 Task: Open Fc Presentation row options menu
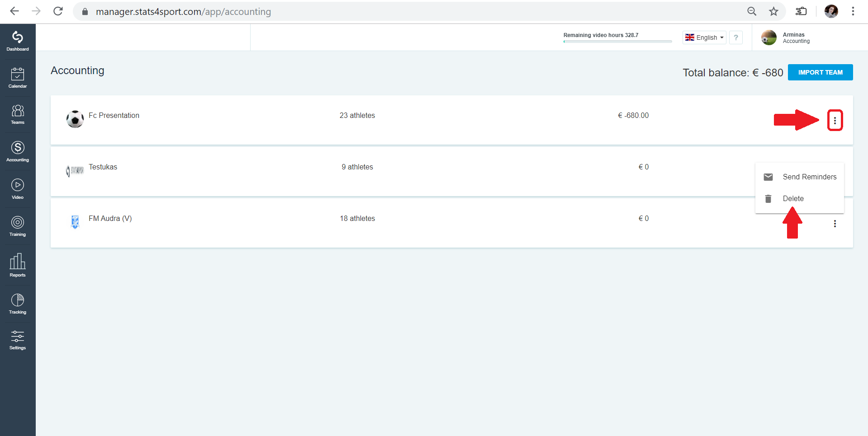[x=835, y=120]
